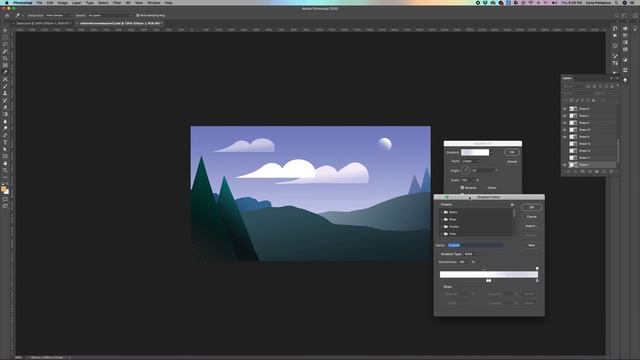Click Cancel in the Gradient Fill dialog
Viewport: 640px width, 360px height.
tap(512, 162)
